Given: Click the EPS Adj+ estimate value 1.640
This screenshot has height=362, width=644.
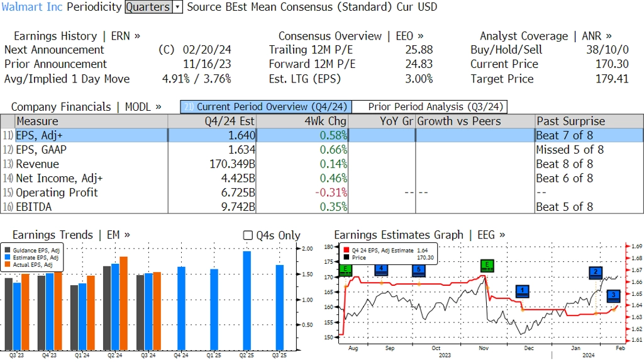Looking at the screenshot, I should [241, 135].
